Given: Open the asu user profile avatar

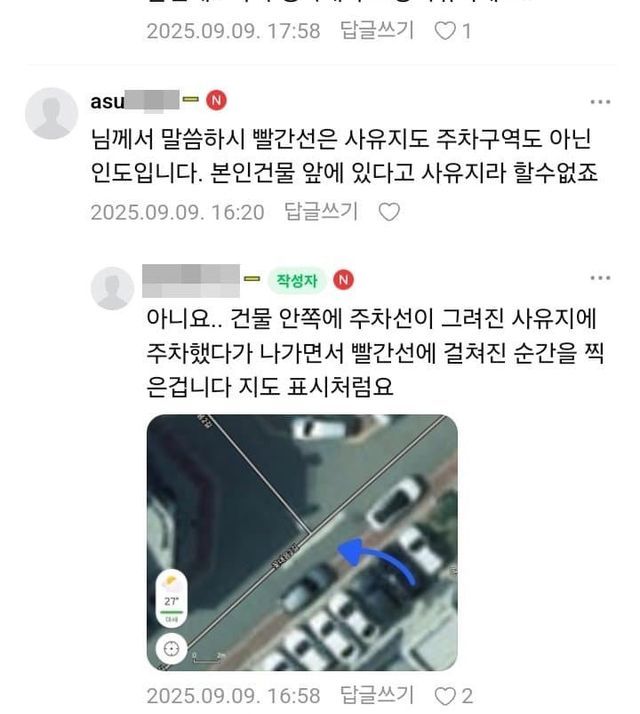Looking at the screenshot, I should (51, 113).
